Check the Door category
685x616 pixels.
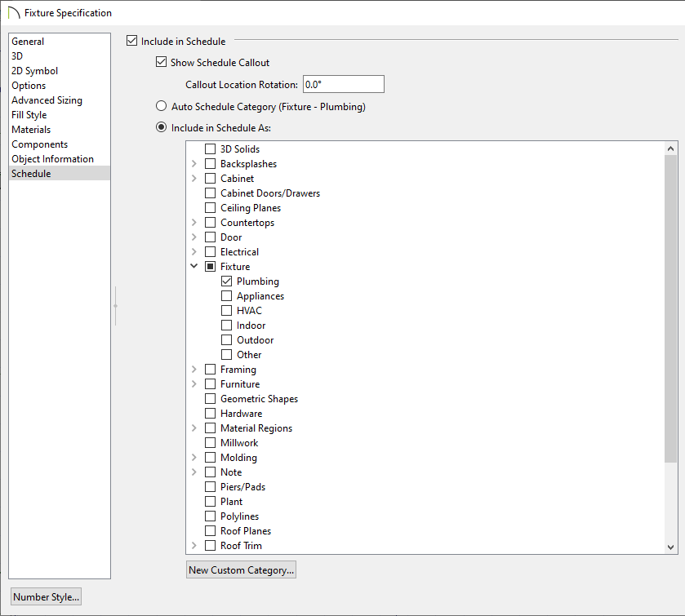pos(210,237)
